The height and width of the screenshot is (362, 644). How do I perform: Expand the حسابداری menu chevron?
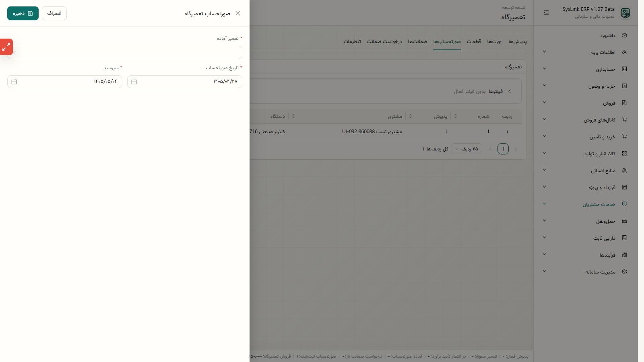click(544, 69)
